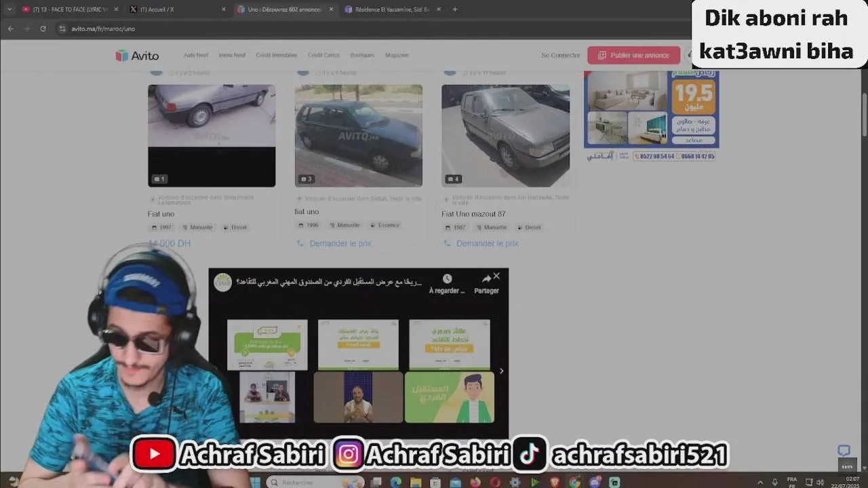Click the microphone tray icon

click(x=774, y=482)
